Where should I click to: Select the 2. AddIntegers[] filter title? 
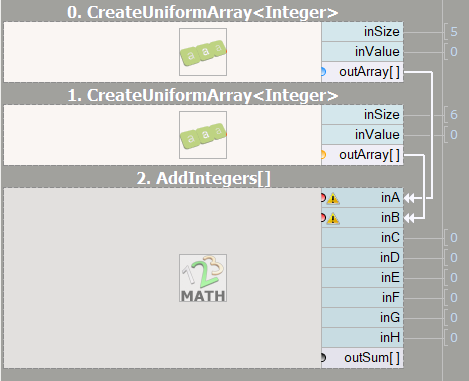pyautogui.click(x=203, y=178)
